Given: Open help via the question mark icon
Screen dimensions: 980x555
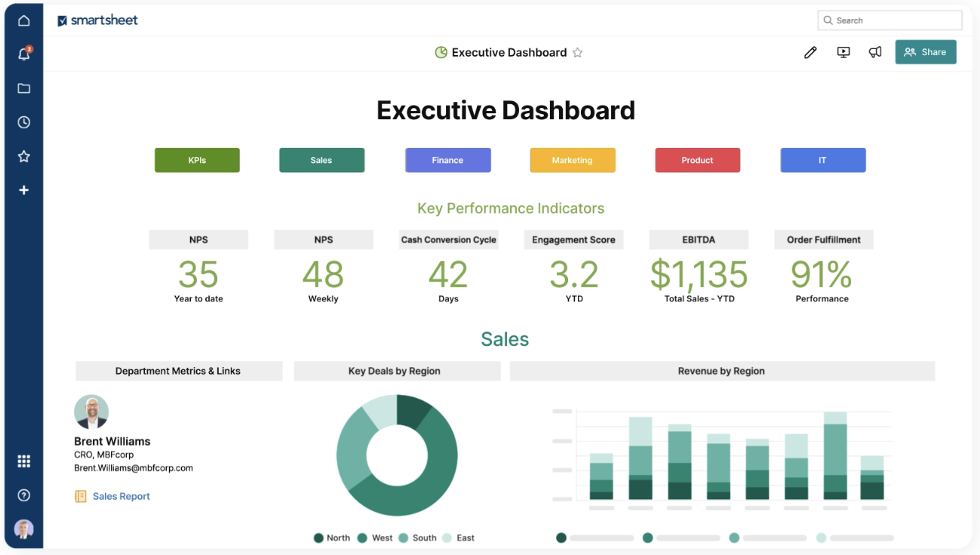Looking at the screenshot, I should [23, 495].
